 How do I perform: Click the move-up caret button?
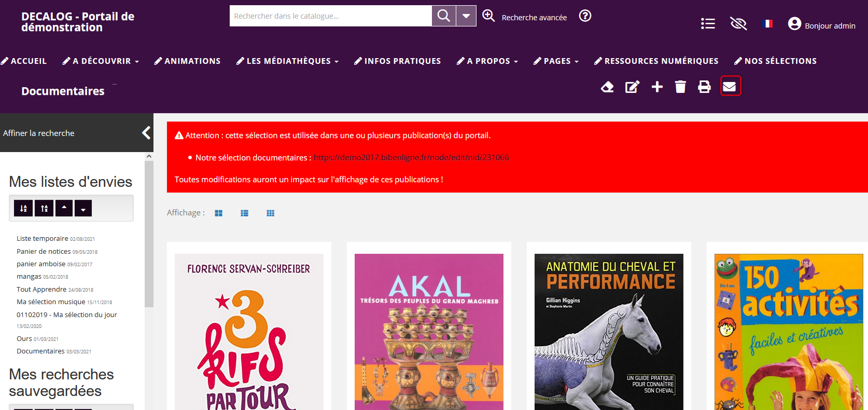pyautogui.click(x=64, y=208)
